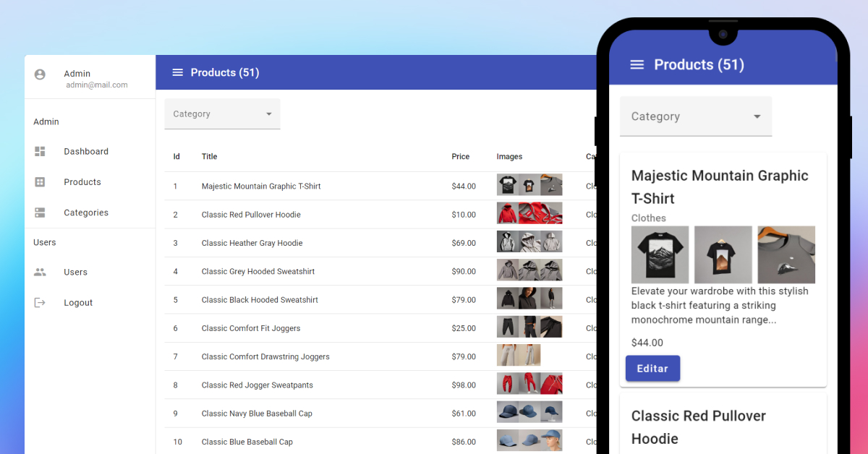The width and height of the screenshot is (868, 454).
Task: Tap hamburger menu on the mobile header
Action: [637, 64]
